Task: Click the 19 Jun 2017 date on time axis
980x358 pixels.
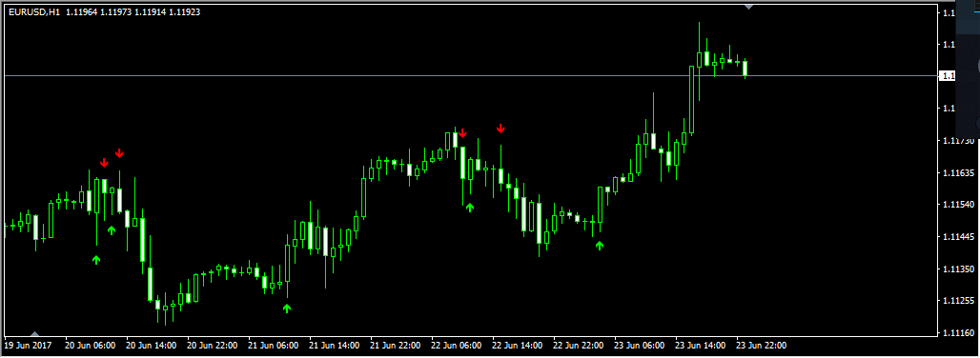Action: tap(29, 345)
